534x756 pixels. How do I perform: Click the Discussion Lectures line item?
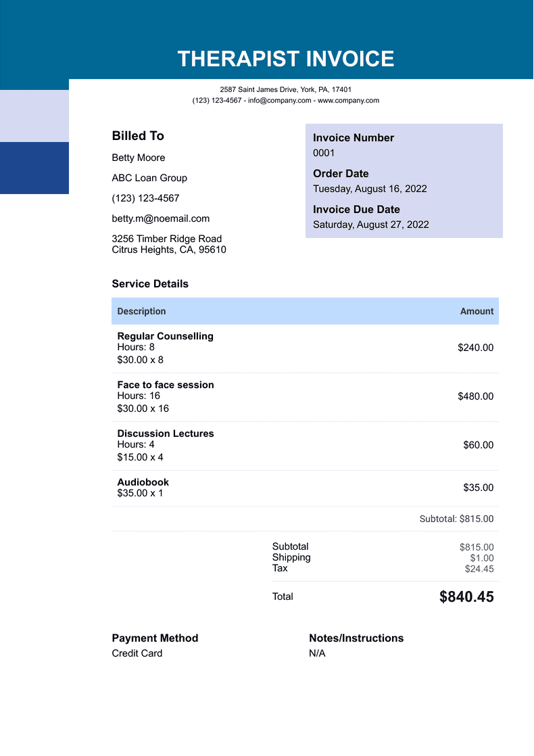[x=166, y=433]
